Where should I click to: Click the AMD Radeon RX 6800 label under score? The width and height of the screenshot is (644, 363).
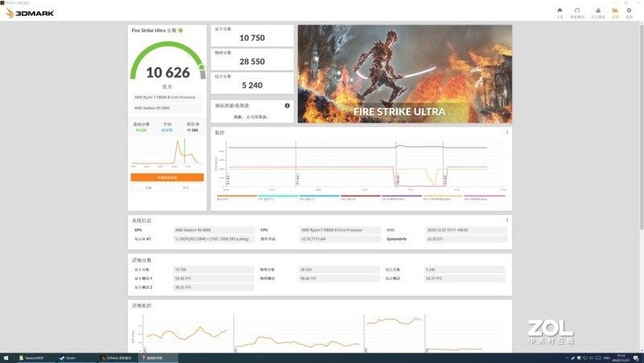coord(167,108)
